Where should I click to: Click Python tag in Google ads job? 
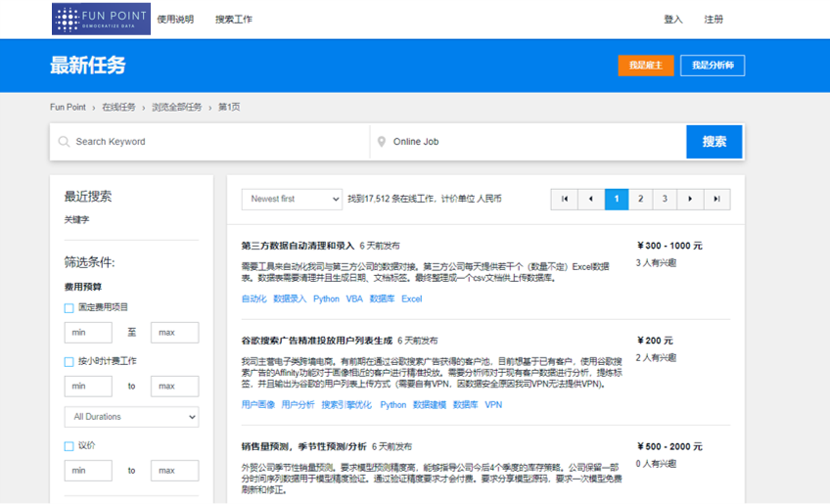[x=393, y=404]
